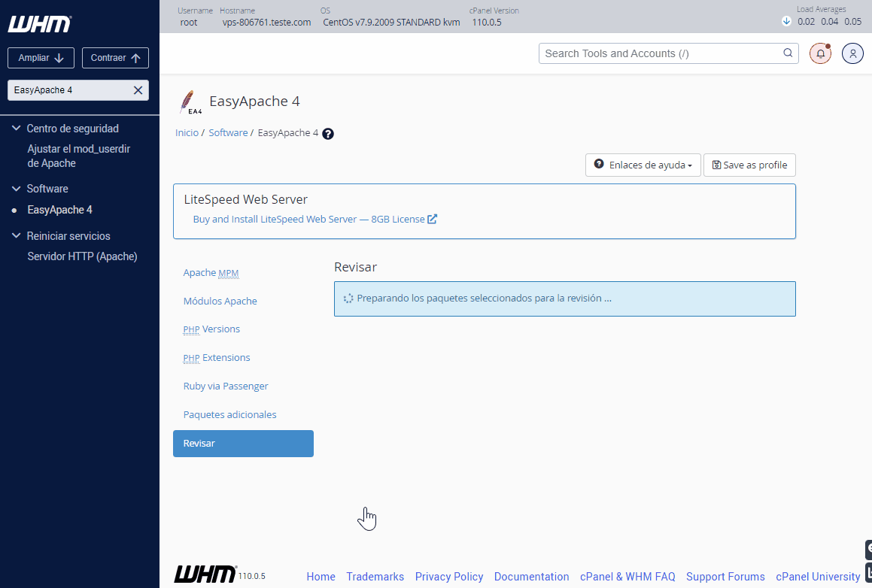The height and width of the screenshot is (588, 872).
Task: Select EasyApache 4 in the sidebar
Action: [x=59, y=210]
